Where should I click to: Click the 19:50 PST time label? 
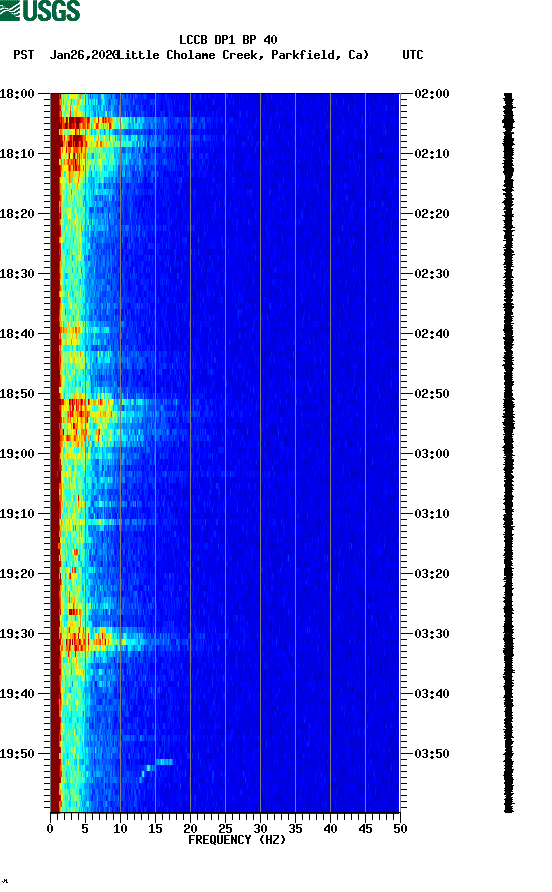tap(17, 754)
